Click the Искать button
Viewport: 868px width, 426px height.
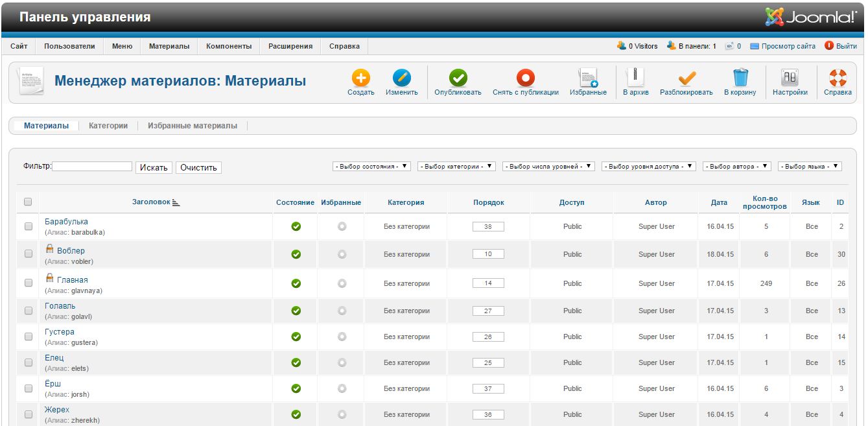click(x=154, y=167)
